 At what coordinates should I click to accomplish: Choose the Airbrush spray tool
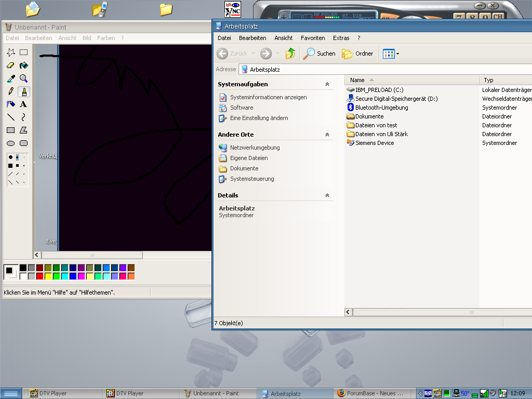click(11, 104)
